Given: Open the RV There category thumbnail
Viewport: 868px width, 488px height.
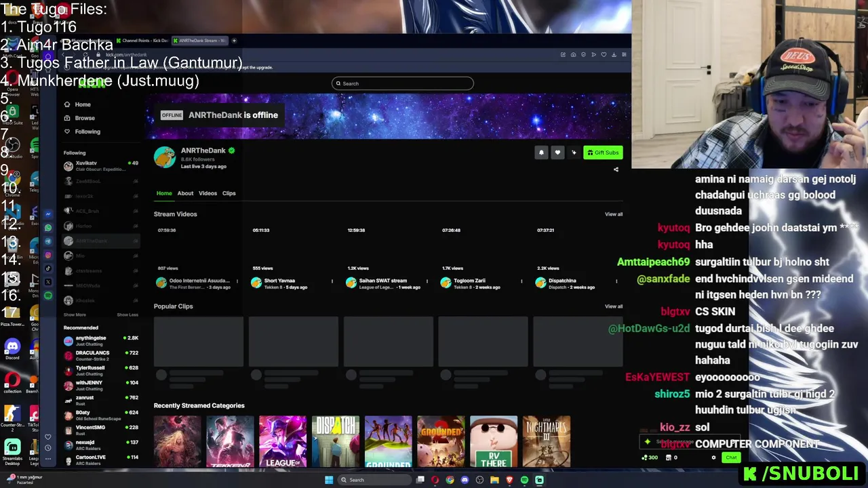Looking at the screenshot, I should [x=494, y=441].
